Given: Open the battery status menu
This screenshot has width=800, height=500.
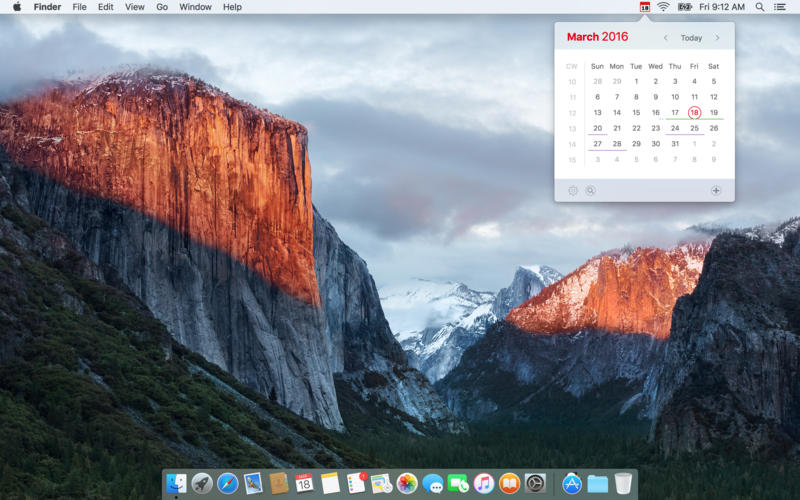Looking at the screenshot, I should pos(685,7).
